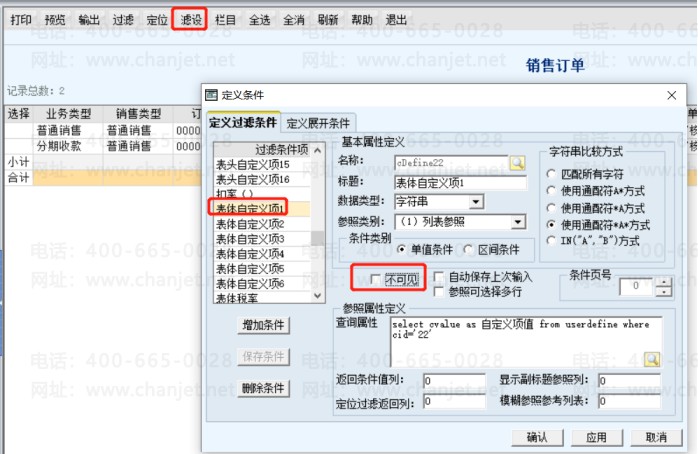The height and width of the screenshot is (454, 698).
Task: Select the 单值条件 radio button
Action: point(402,249)
